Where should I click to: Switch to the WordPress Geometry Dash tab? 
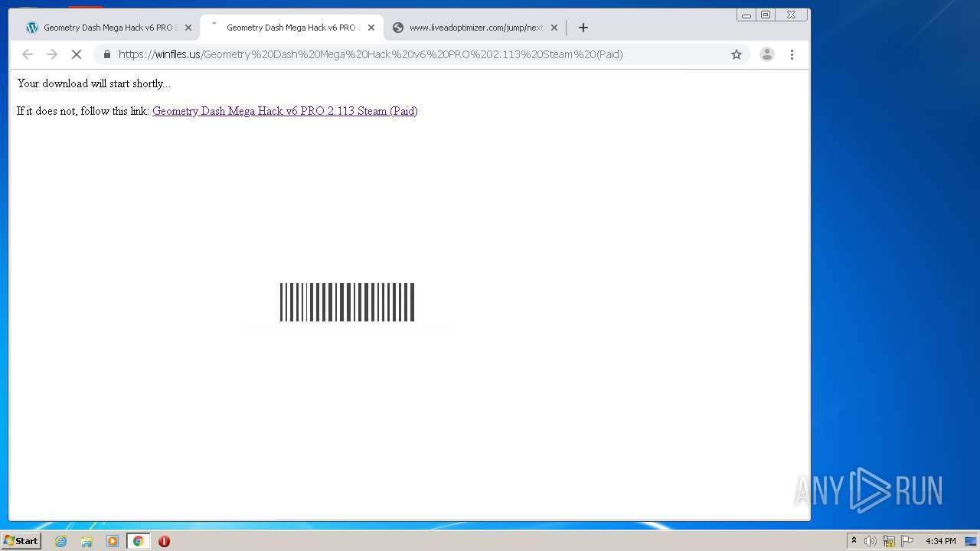click(108, 28)
